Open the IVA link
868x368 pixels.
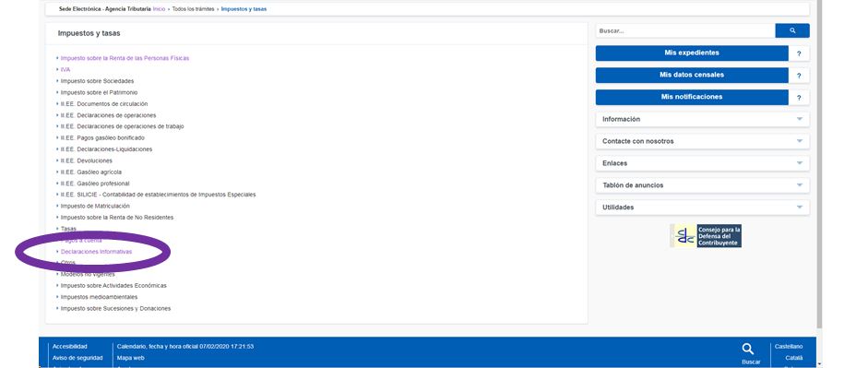(65, 70)
